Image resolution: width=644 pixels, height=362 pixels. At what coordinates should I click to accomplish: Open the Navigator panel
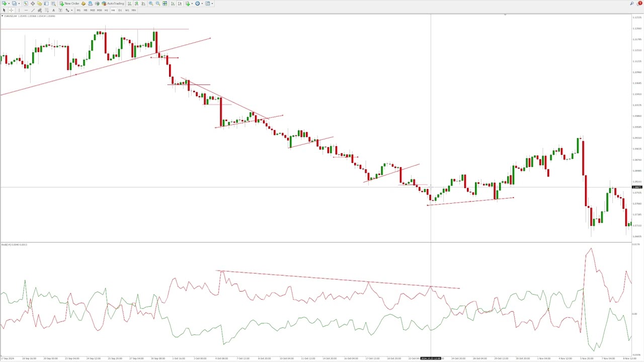click(x=39, y=4)
